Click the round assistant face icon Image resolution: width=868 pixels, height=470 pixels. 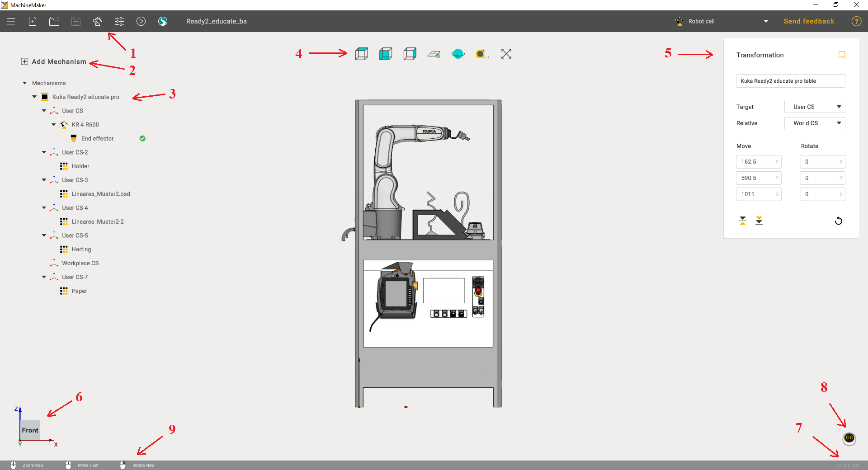[849, 438]
